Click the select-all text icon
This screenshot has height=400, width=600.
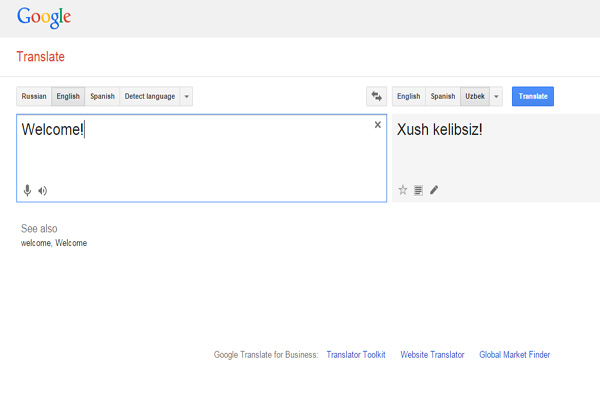click(419, 190)
